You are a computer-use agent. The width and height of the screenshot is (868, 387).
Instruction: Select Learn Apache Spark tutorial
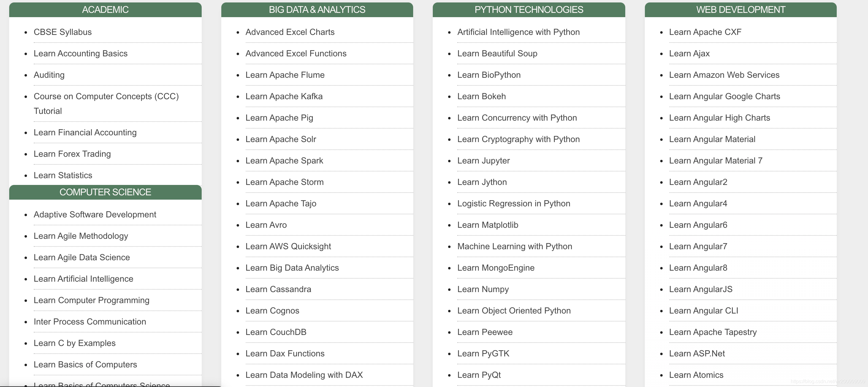[x=284, y=160]
